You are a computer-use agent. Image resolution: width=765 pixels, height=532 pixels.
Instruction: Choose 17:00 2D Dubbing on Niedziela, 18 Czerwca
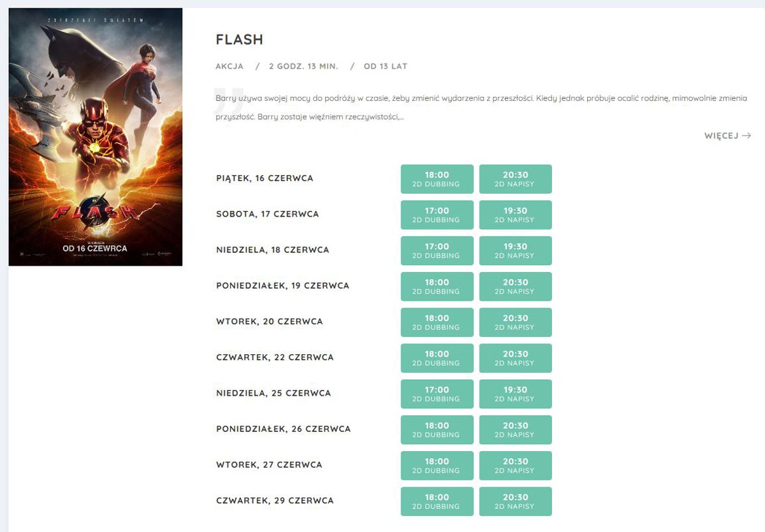pos(437,250)
